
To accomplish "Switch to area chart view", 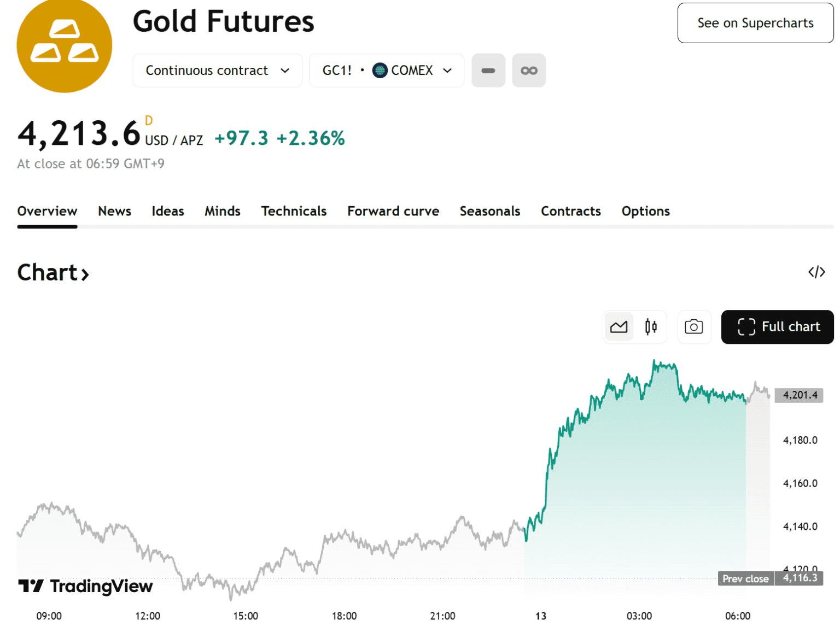I will point(619,327).
